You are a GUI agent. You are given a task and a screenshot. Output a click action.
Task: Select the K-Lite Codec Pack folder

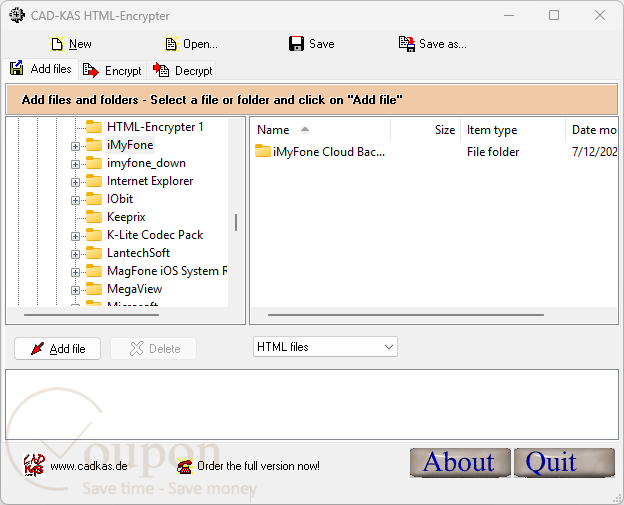155,235
